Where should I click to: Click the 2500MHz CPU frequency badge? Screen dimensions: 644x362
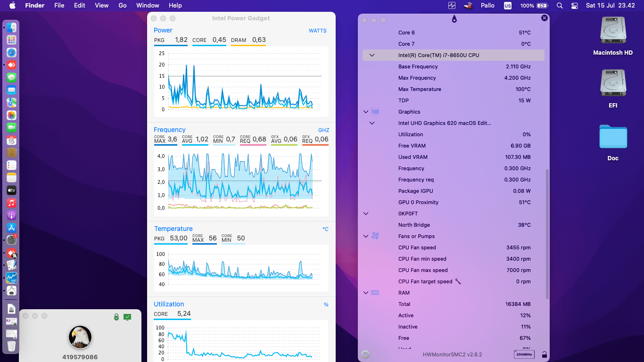[524, 354]
